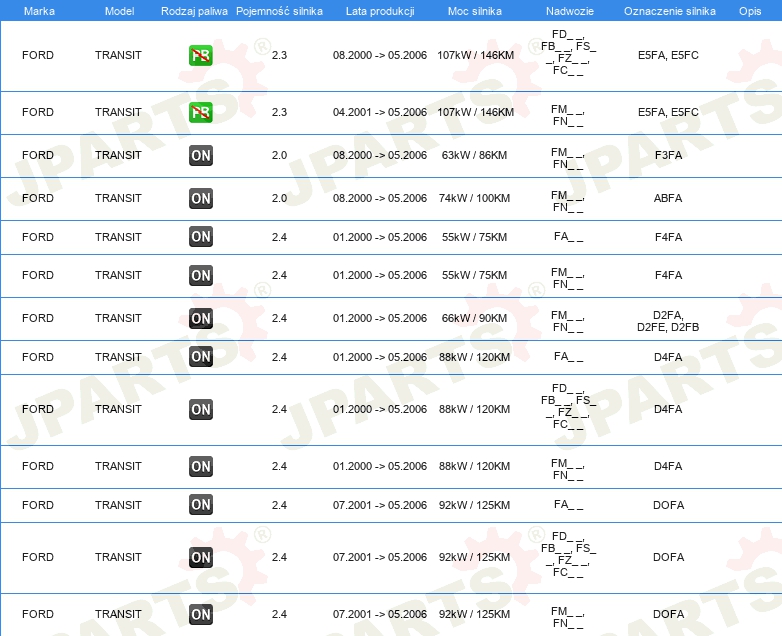Click the ON icon in the D4FA FA__ row

(x=200, y=357)
